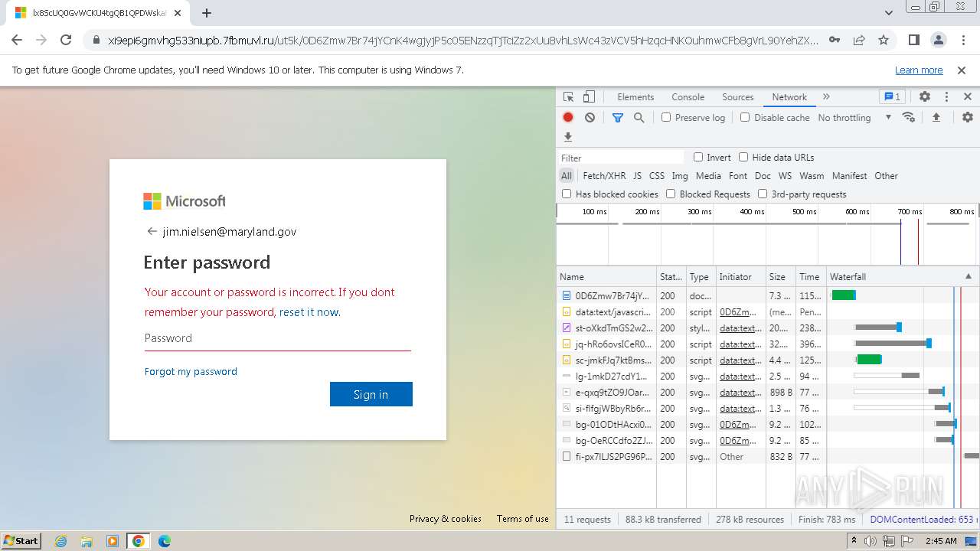This screenshot has width=980, height=551.
Task: Toggle the network filter funnel icon
Action: coord(618,118)
